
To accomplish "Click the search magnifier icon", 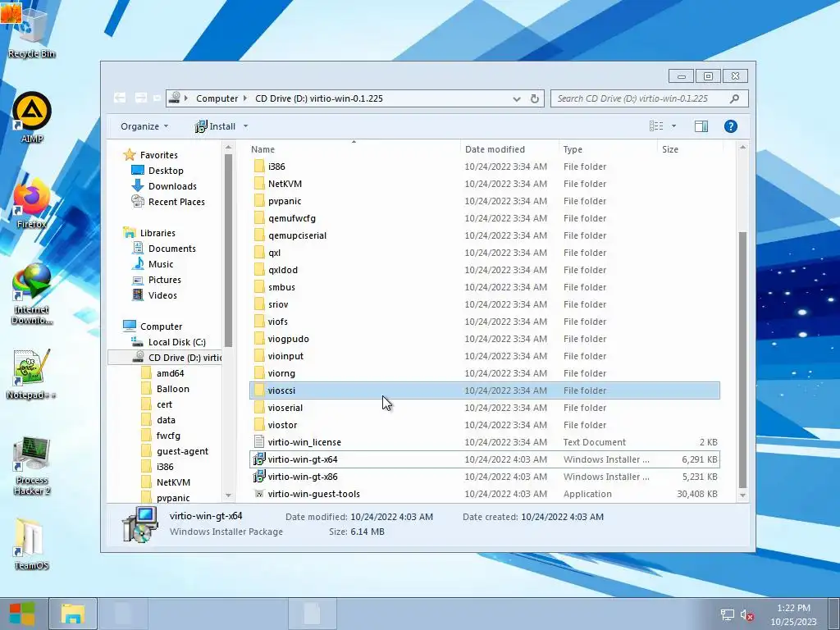I will pos(734,98).
